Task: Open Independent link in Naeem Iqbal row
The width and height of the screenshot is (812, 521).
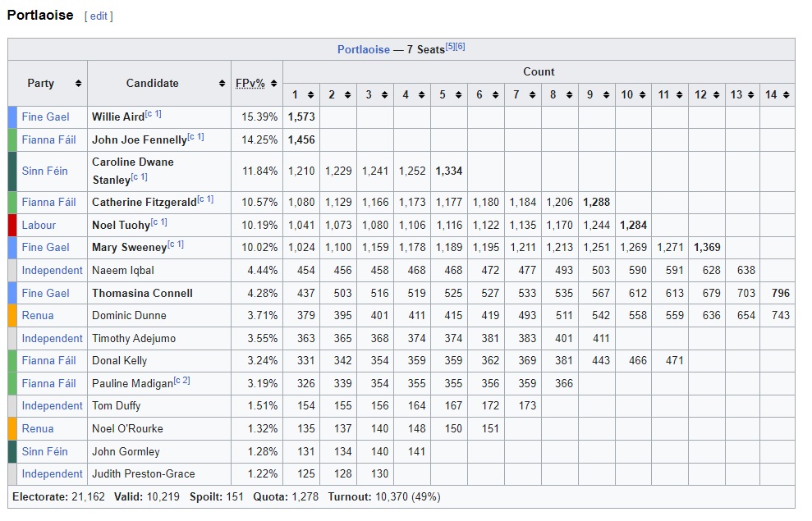Action: [x=53, y=270]
